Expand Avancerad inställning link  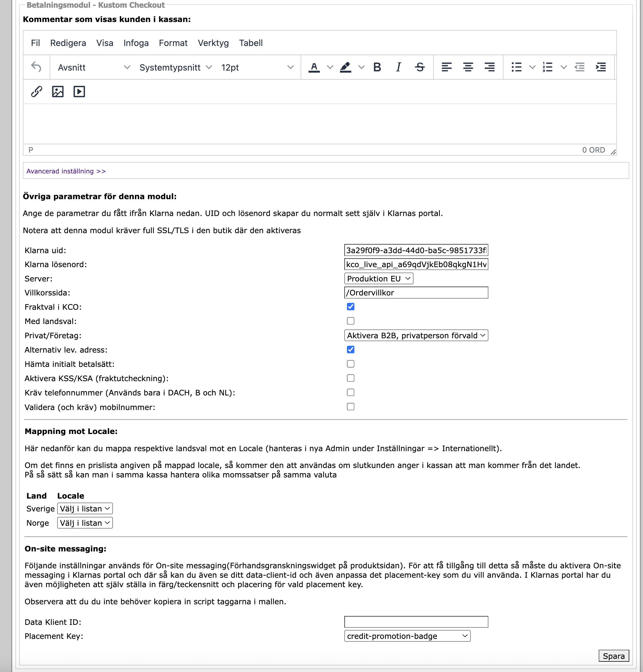point(66,171)
